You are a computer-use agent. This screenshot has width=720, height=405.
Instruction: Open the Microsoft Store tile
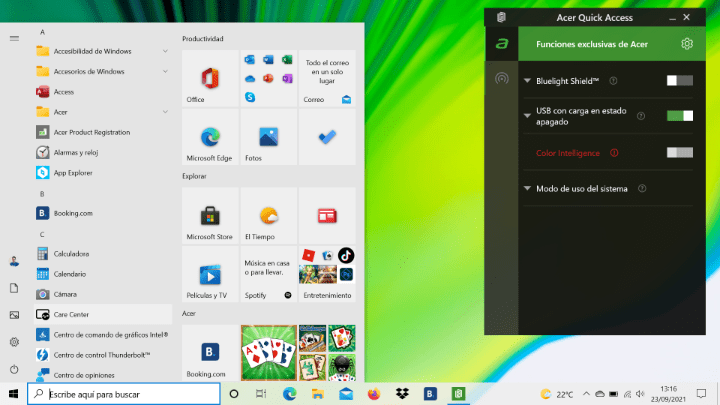210,216
